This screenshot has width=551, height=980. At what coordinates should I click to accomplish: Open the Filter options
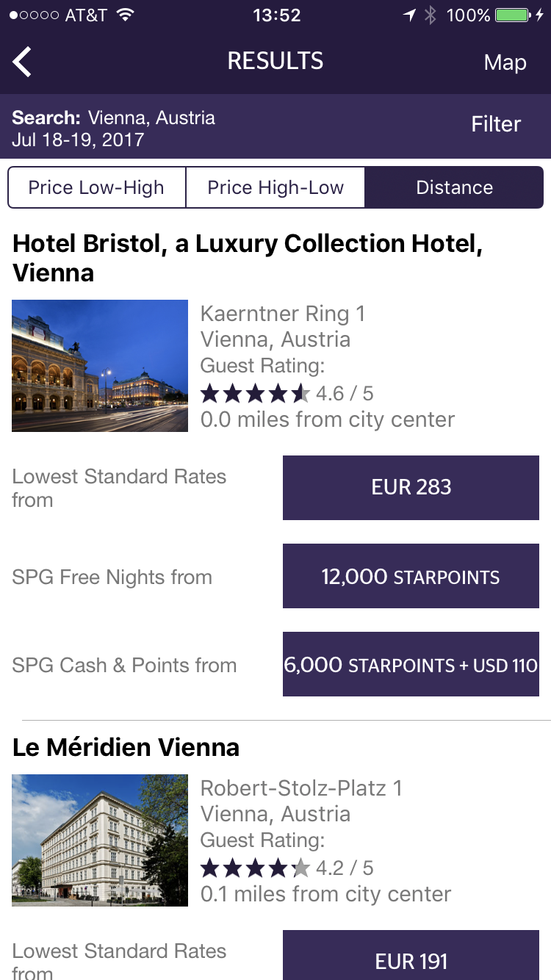click(496, 124)
